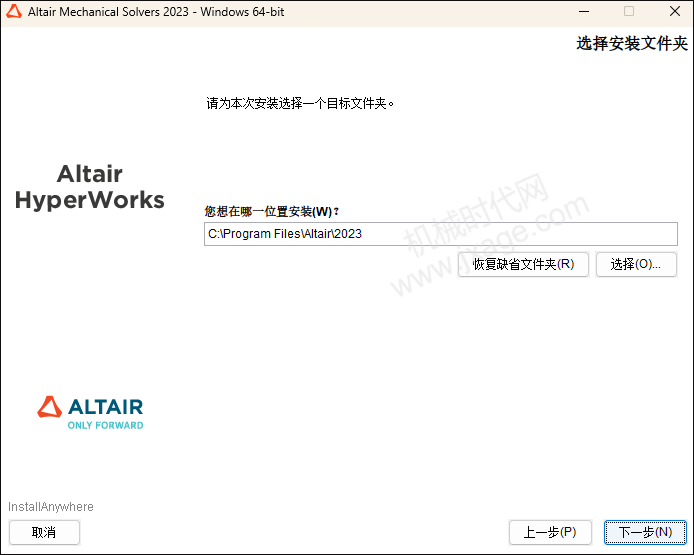Click the 下一步(N) next button
Viewport: 694px width, 555px height.
coord(645,532)
